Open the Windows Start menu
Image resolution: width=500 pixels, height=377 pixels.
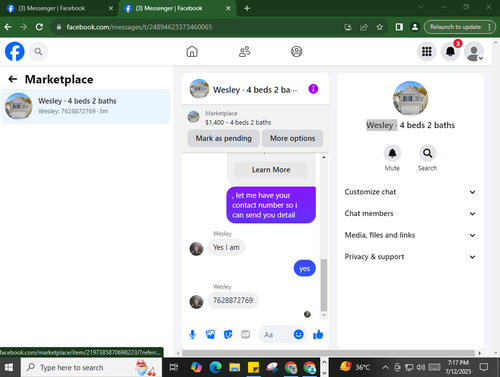9,367
